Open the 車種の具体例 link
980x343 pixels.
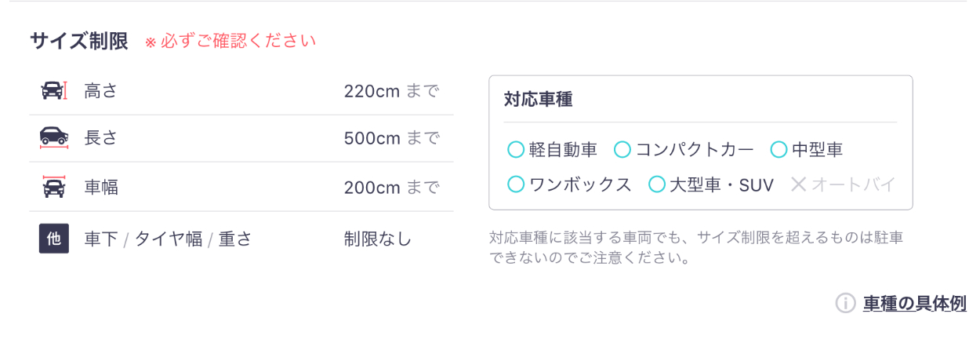[x=914, y=304]
